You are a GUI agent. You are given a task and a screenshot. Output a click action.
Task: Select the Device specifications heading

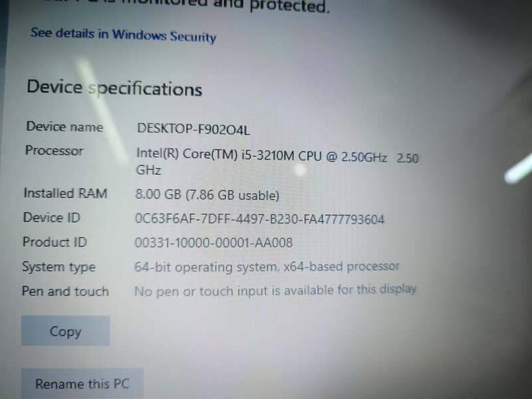(x=114, y=88)
